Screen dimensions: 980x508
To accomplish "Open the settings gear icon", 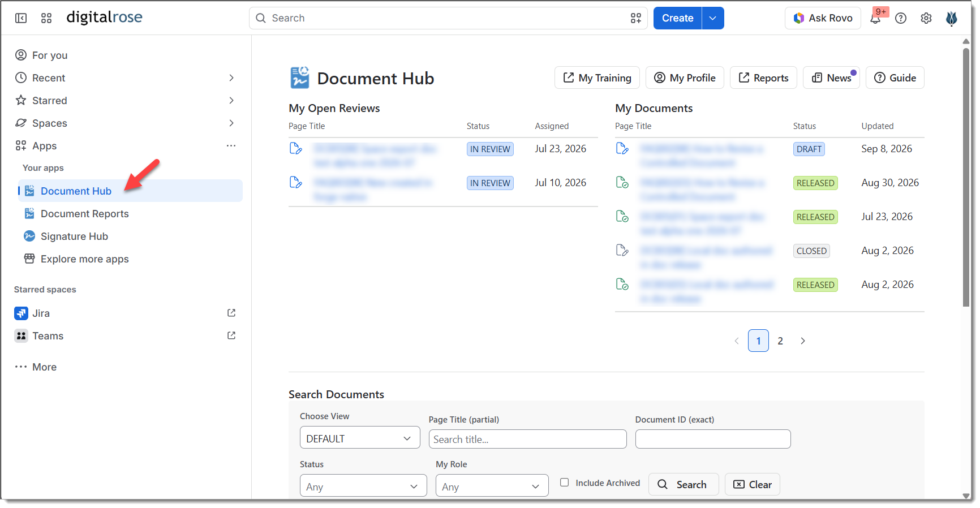I will click(926, 18).
